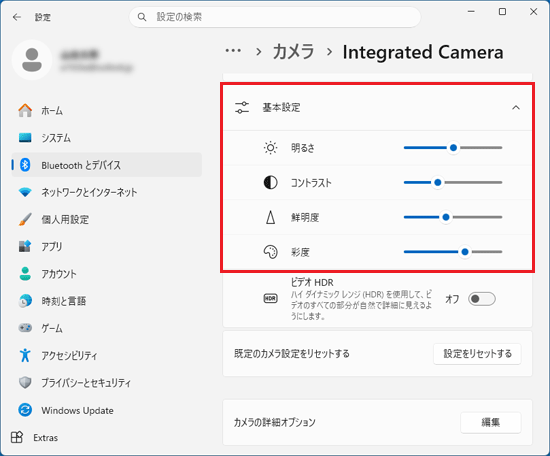550x456 pixels.
Task: Click the ゲーム controller icon
Action: point(25,328)
